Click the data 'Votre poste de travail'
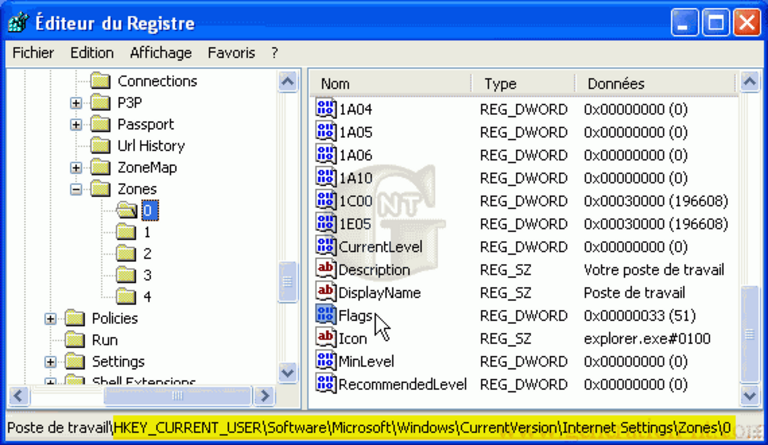The image size is (768, 445). (x=654, y=270)
